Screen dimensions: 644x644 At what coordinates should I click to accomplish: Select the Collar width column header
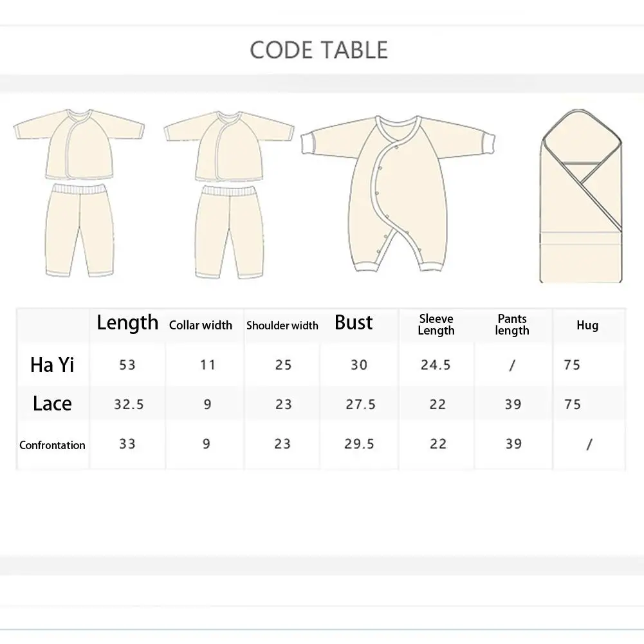coord(201,326)
